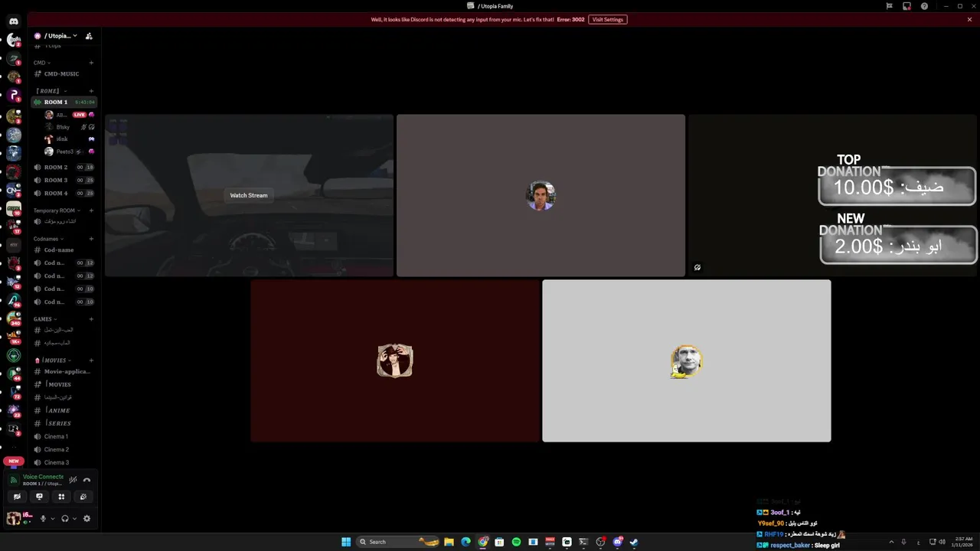Open Spotify from the taskbar
980x551 pixels.
516,542
